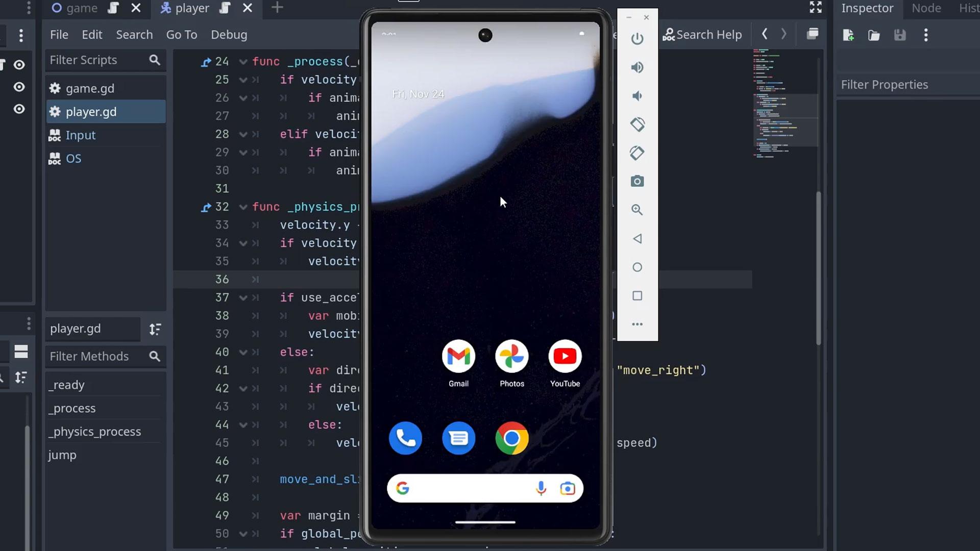Toggle visibility of game.gd in the scripts panel
980x551 pixels.
coord(19,87)
